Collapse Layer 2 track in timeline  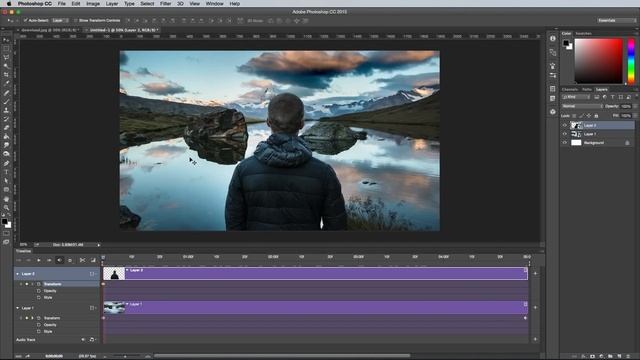point(18,274)
